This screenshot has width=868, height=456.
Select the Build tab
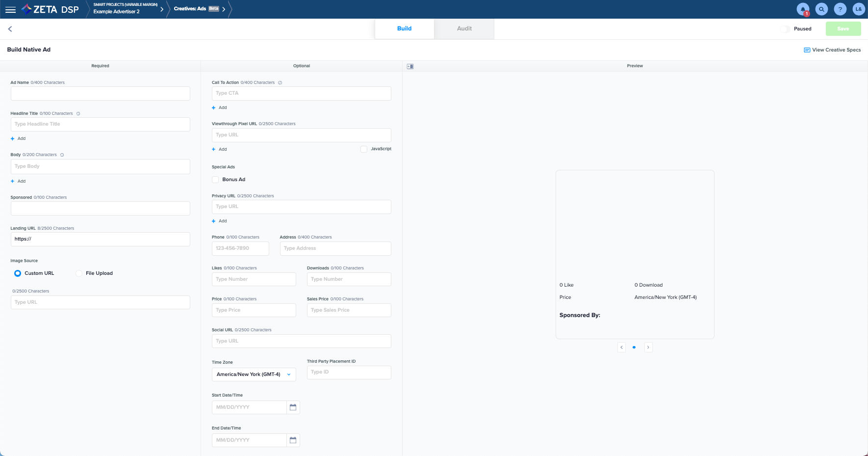404,28
